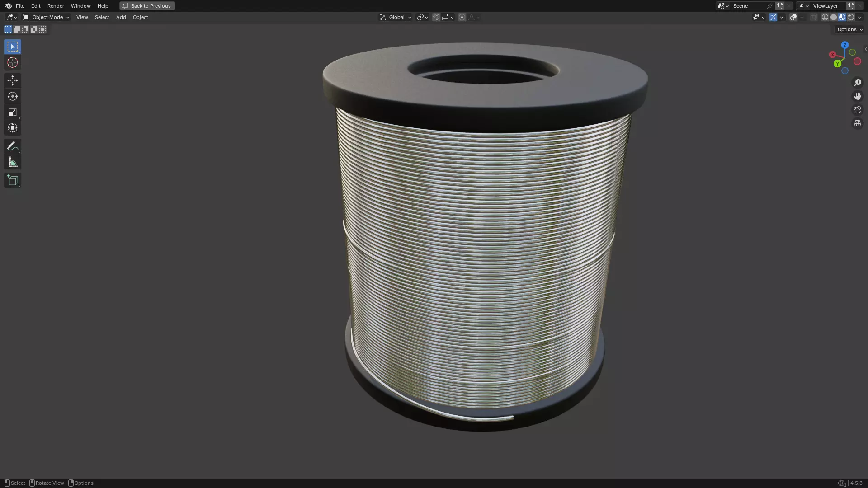Viewport: 868px width, 488px height.
Task: Set selection mode to Intersect
Action: (42, 29)
